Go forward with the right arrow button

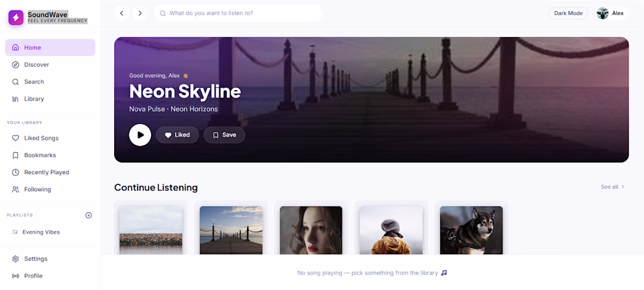[x=140, y=13]
